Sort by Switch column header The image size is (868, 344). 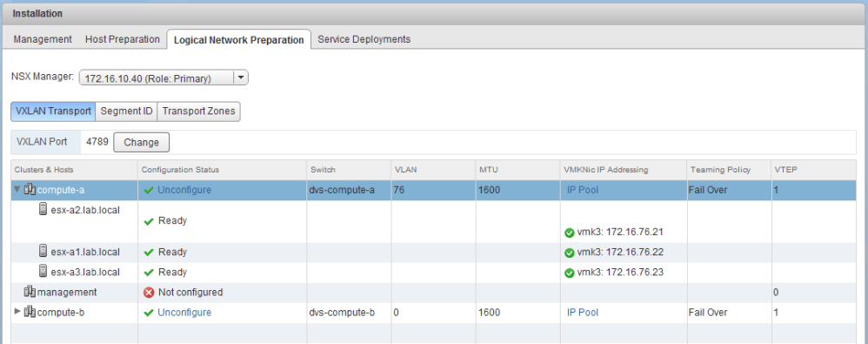pos(348,170)
